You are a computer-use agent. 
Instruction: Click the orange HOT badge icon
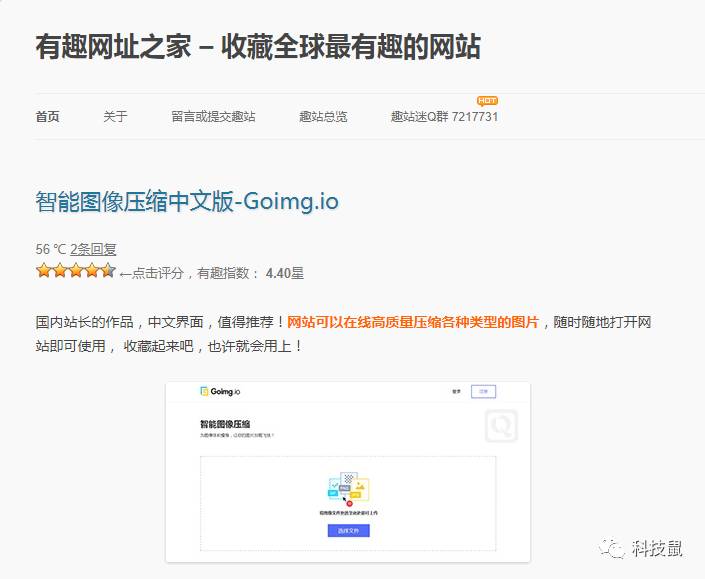click(487, 101)
